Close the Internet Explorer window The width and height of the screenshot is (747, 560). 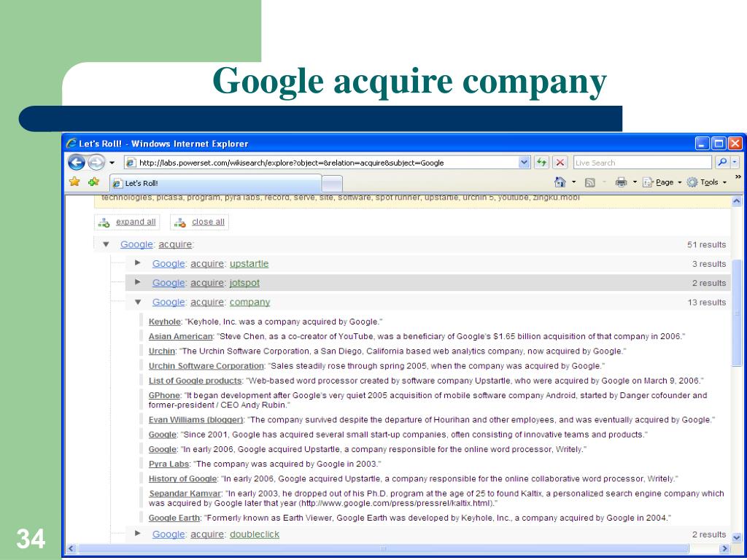click(x=735, y=144)
